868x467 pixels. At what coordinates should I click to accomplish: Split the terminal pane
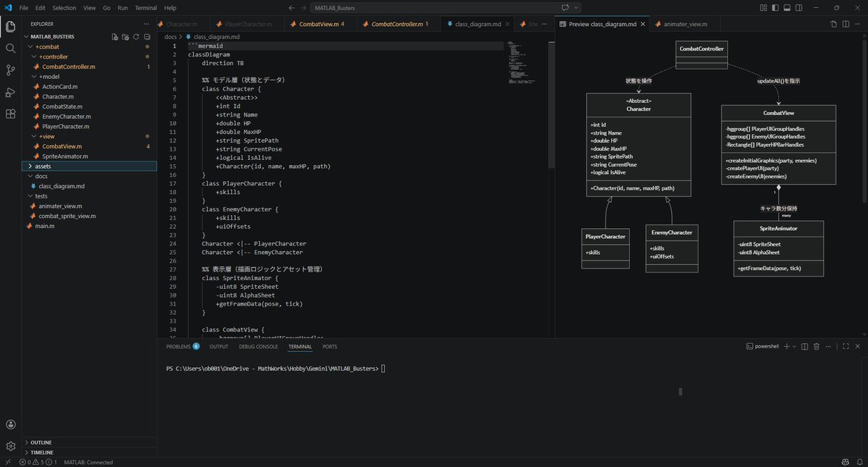tap(805, 347)
